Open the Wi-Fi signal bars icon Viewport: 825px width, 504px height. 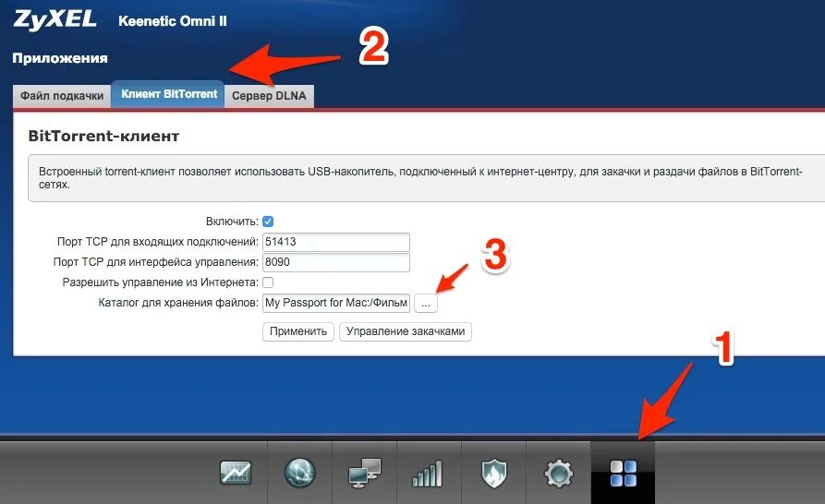(x=427, y=474)
